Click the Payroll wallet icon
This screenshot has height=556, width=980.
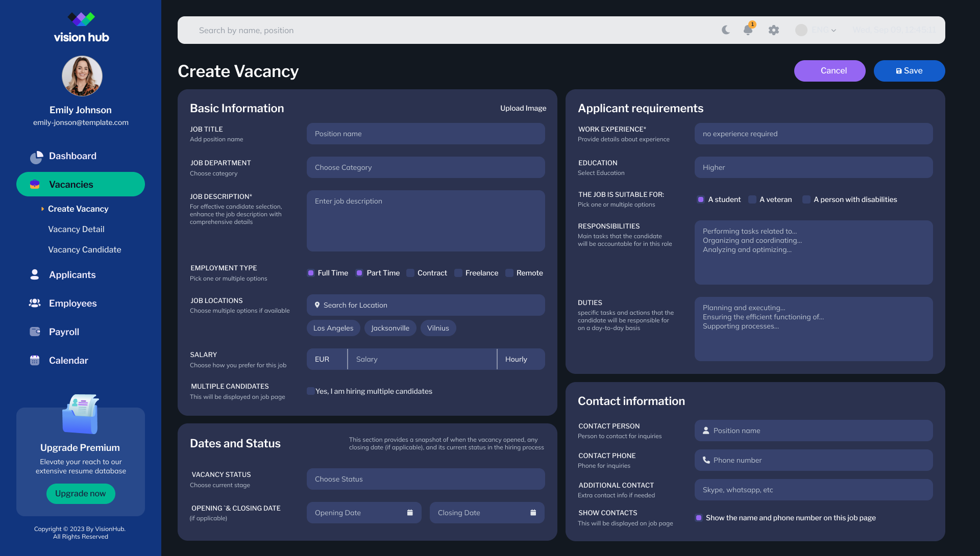coord(35,332)
